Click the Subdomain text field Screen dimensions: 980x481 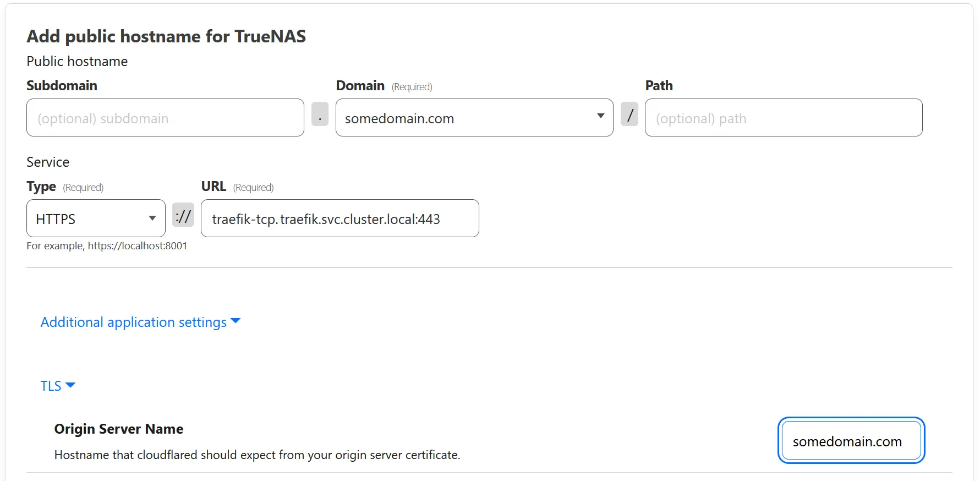[x=165, y=118]
